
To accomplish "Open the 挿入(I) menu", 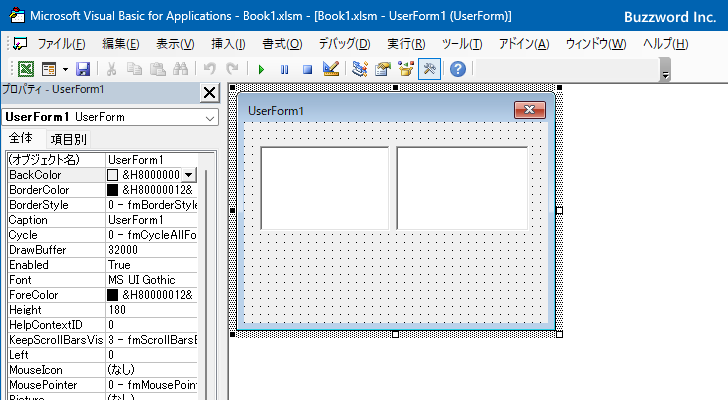I will [228, 44].
